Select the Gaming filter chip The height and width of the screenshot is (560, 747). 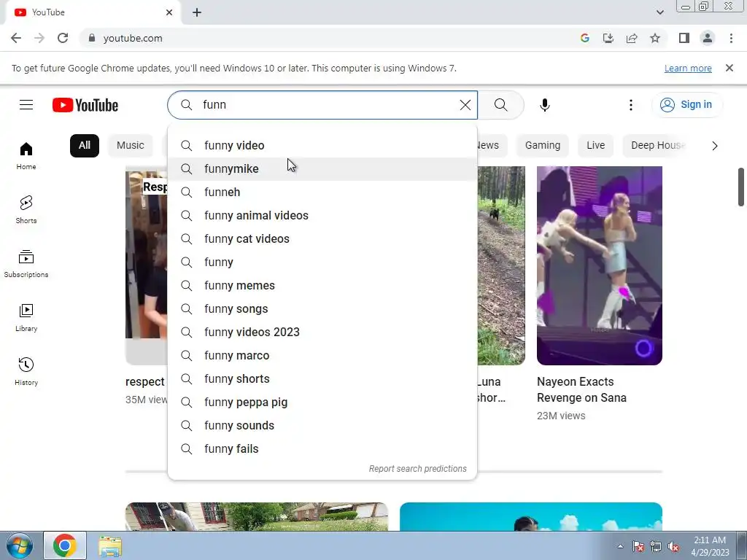[543, 146]
